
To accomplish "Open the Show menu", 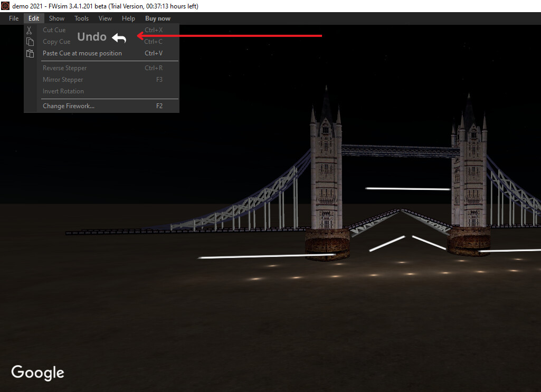I will click(56, 18).
